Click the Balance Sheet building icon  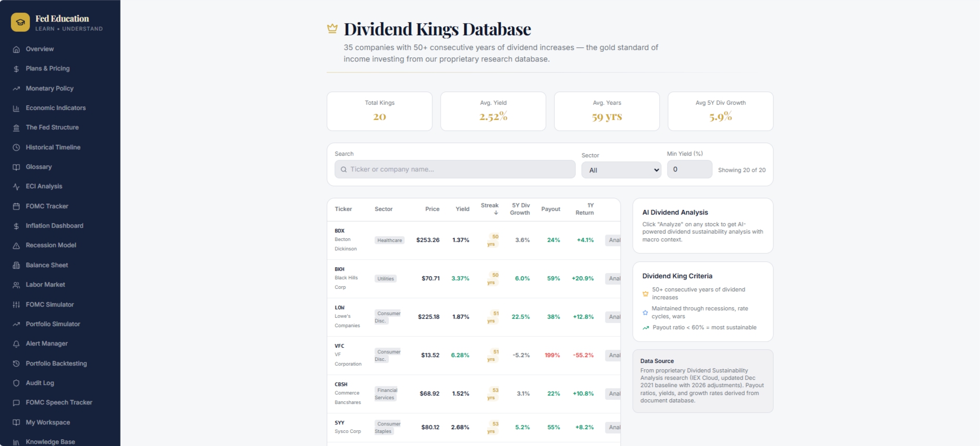pyautogui.click(x=16, y=265)
